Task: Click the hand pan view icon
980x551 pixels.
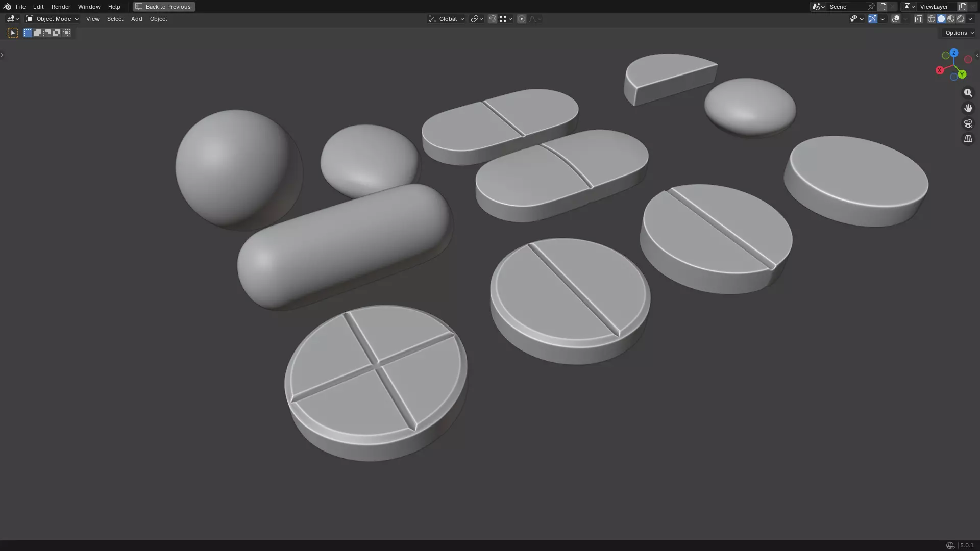Action: pos(968,108)
